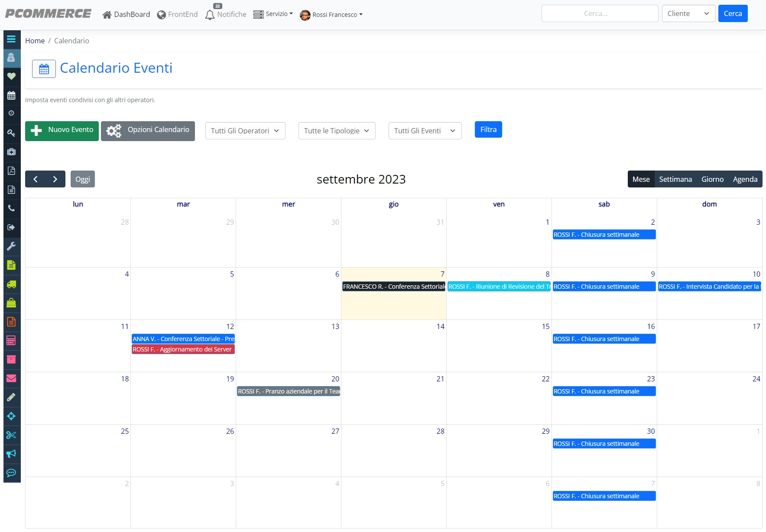Go to the next month arrow
766x532 pixels.
(x=55, y=179)
